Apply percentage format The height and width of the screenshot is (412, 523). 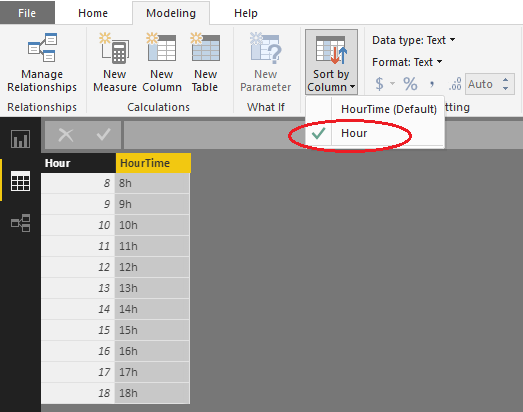(410, 84)
